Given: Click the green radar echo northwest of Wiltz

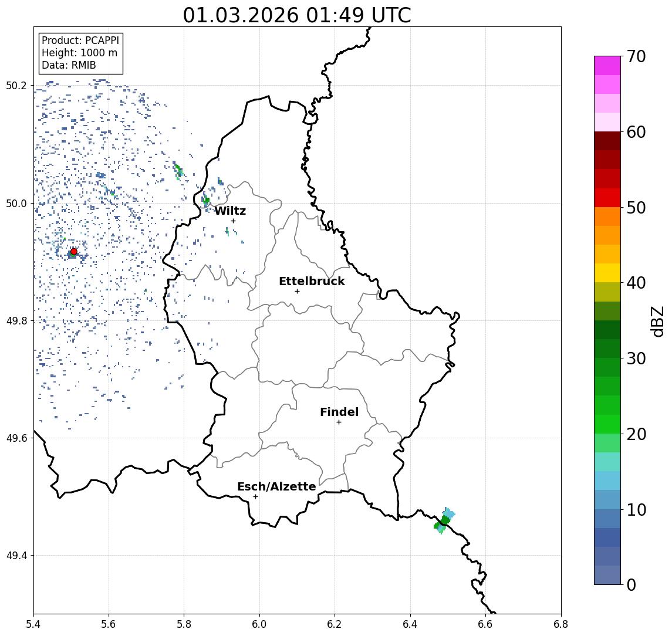Looking at the screenshot, I should pos(206,200).
